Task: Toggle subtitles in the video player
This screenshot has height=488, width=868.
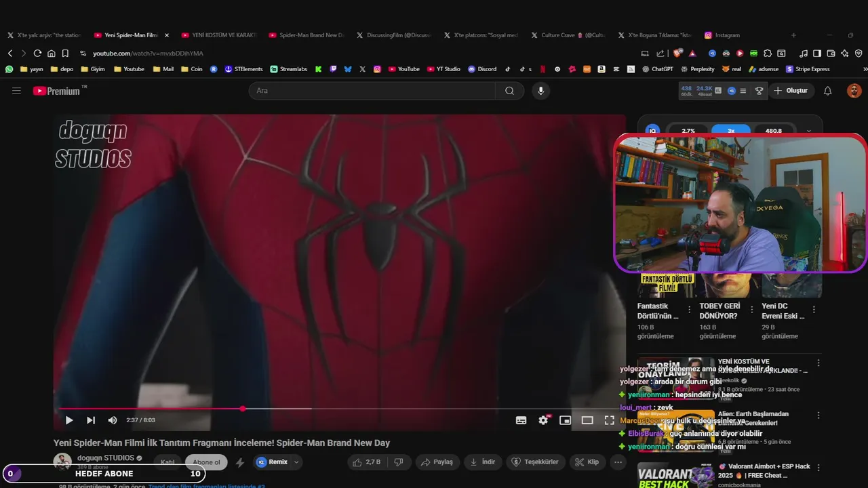Action: (x=521, y=420)
